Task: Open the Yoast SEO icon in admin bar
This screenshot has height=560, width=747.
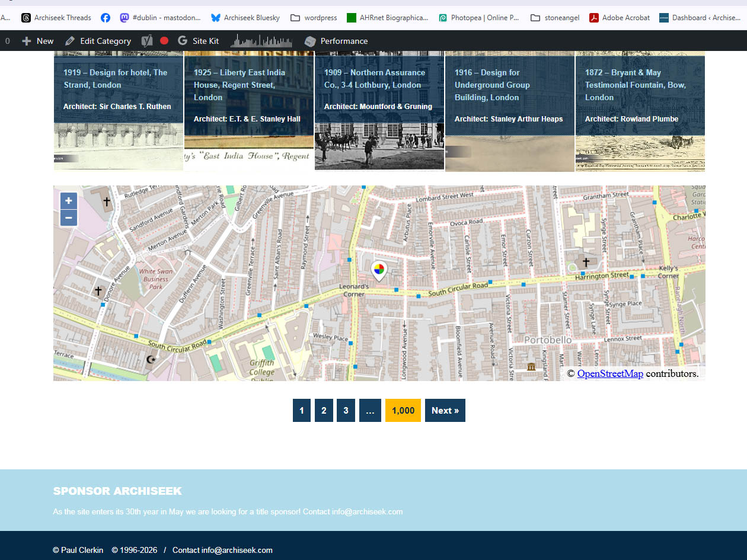Action: click(x=147, y=41)
